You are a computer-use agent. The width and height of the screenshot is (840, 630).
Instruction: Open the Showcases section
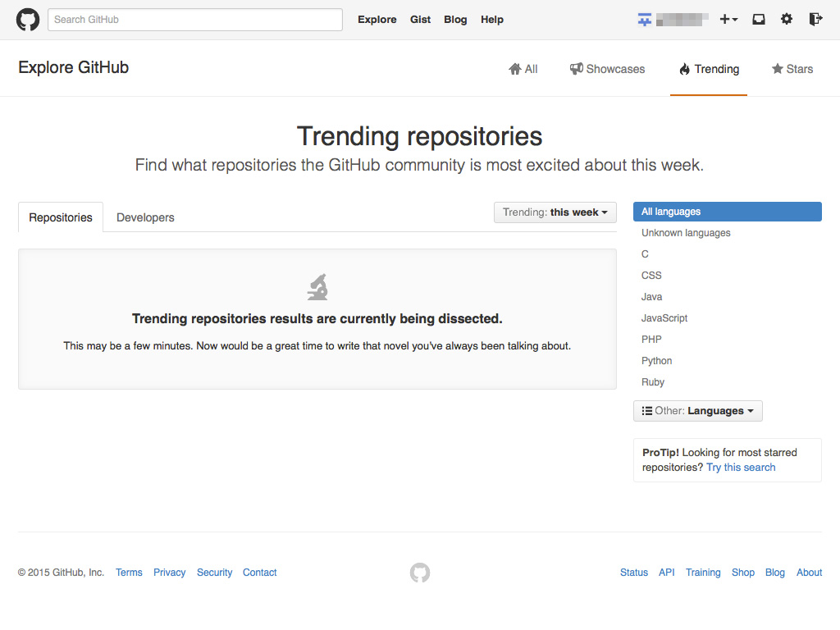click(608, 69)
